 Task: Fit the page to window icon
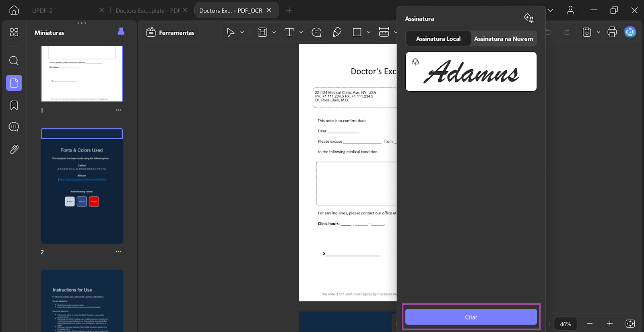(630, 324)
